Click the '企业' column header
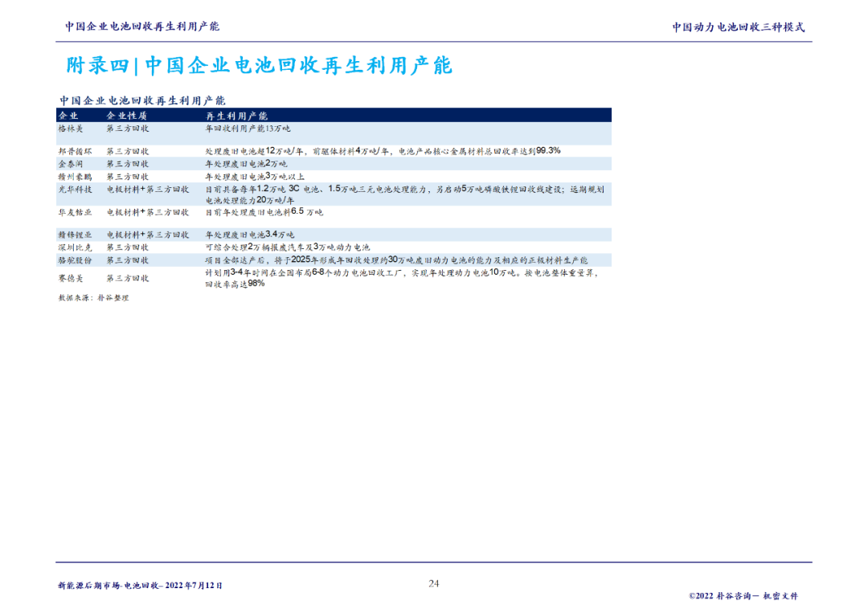 click(x=68, y=116)
